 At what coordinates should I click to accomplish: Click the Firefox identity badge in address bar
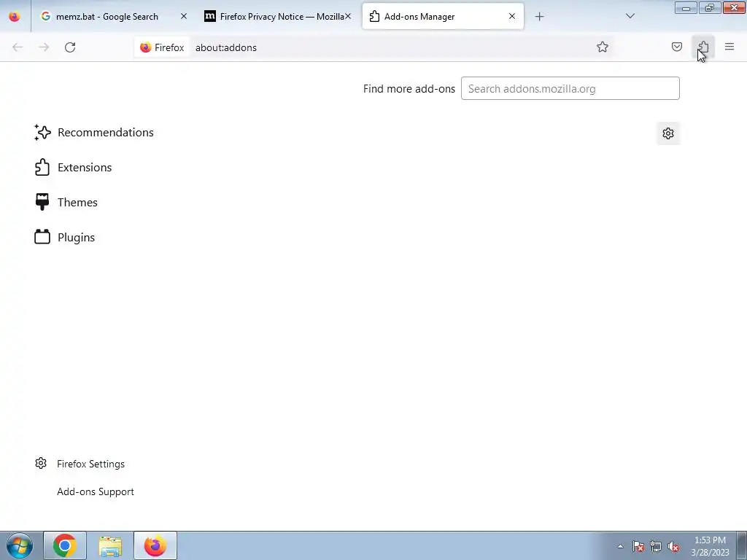click(x=162, y=47)
